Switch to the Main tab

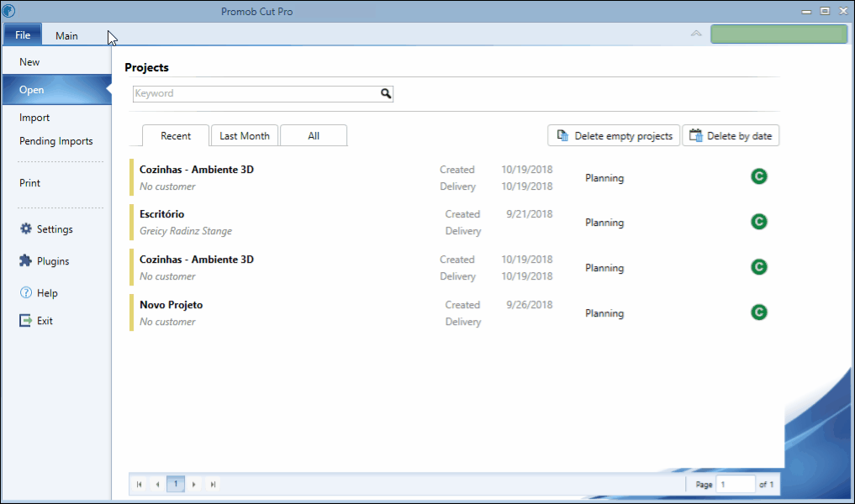(x=66, y=35)
